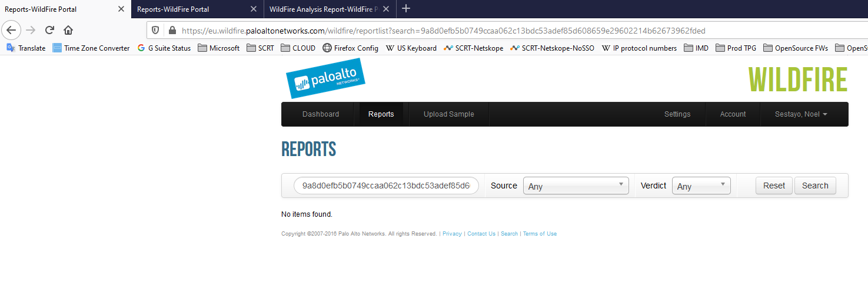Open the Time Zone Converter bookmark

coord(91,48)
